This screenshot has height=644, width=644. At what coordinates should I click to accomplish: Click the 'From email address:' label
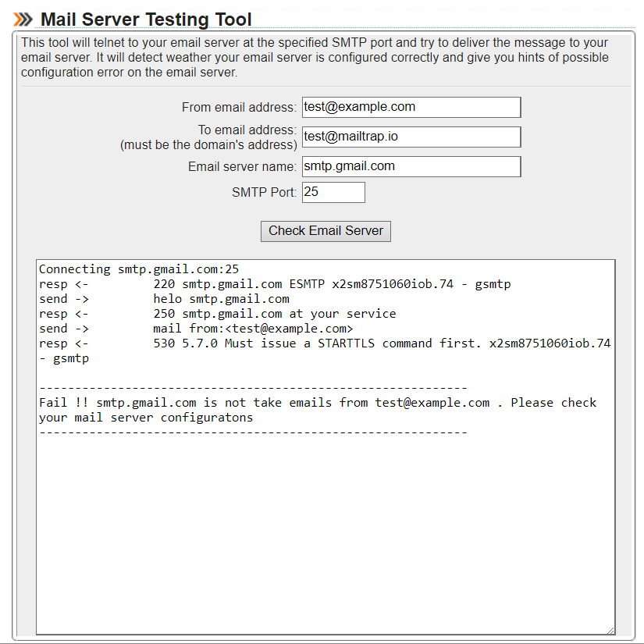239,107
